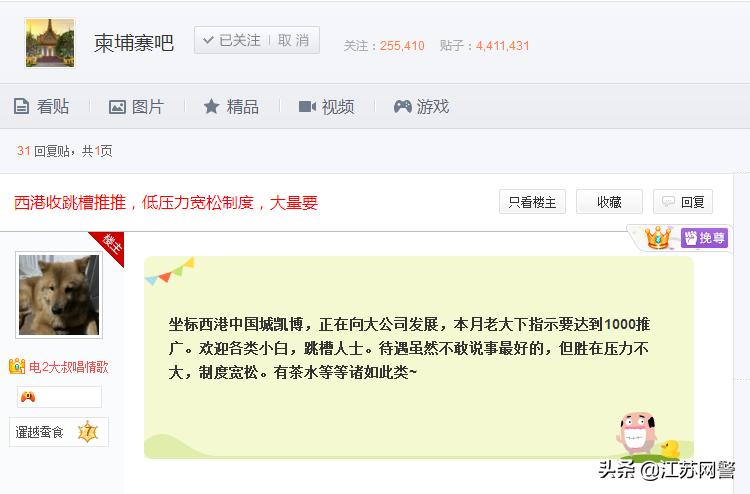
Task: Open the 柬埔寨吧 forum avatar image
Action: [50, 43]
